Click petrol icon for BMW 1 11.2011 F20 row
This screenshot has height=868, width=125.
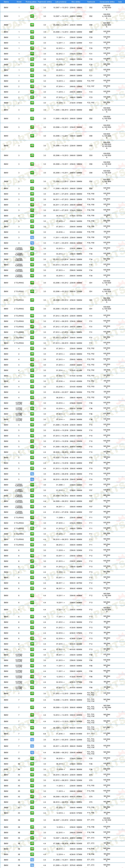pyautogui.click(x=32, y=37)
